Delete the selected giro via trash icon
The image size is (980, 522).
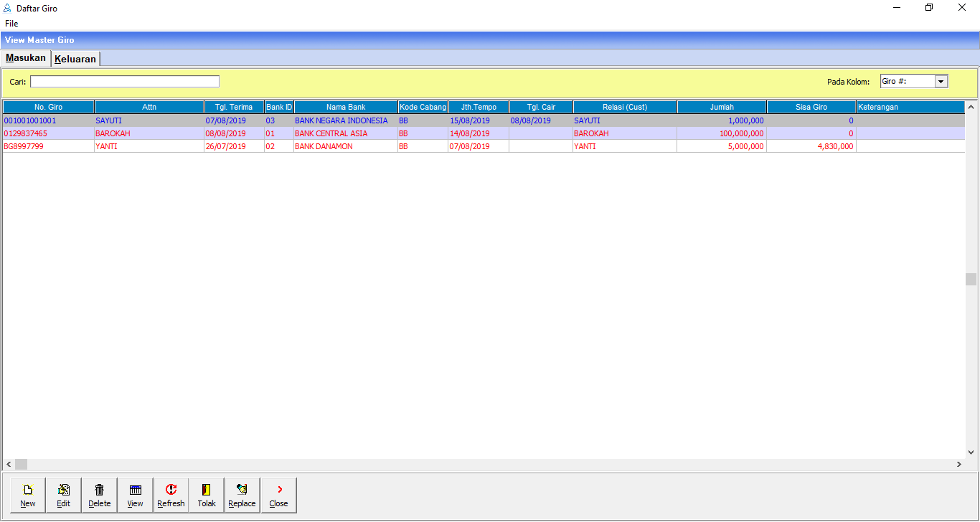[x=100, y=490]
